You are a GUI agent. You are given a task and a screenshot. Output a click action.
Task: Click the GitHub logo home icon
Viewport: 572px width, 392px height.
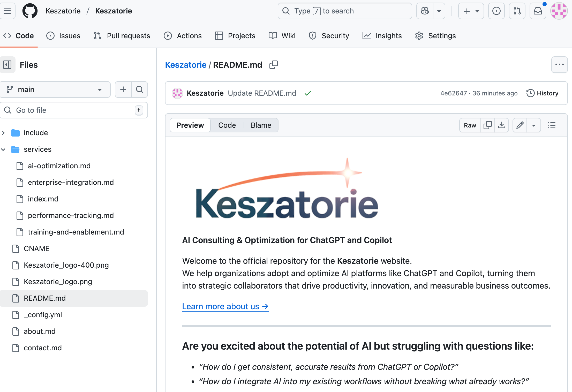30,11
